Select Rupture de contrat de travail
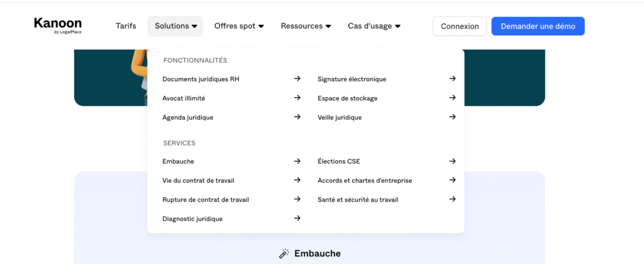The image size is (644, 264). (x=206, y=200)
